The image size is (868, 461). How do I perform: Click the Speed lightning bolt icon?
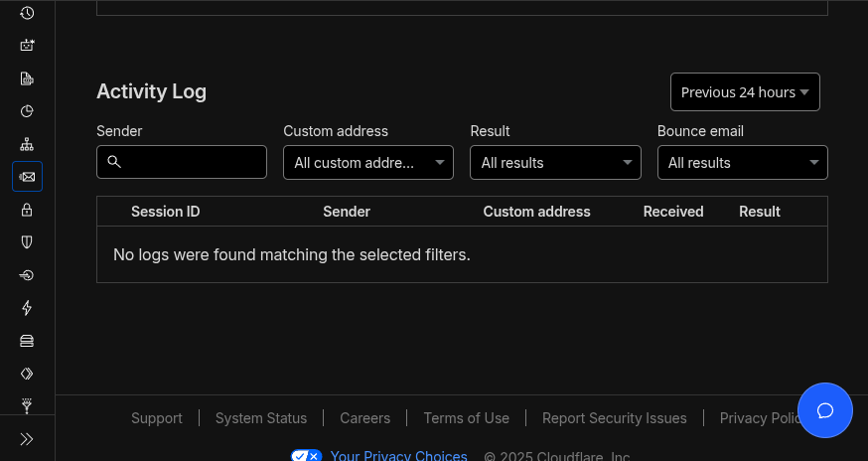pos(27,308)
